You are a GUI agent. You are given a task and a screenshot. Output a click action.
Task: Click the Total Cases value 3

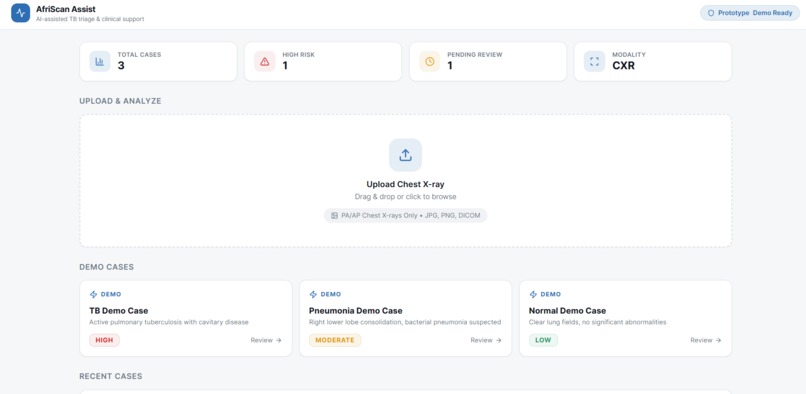(121, 66)
